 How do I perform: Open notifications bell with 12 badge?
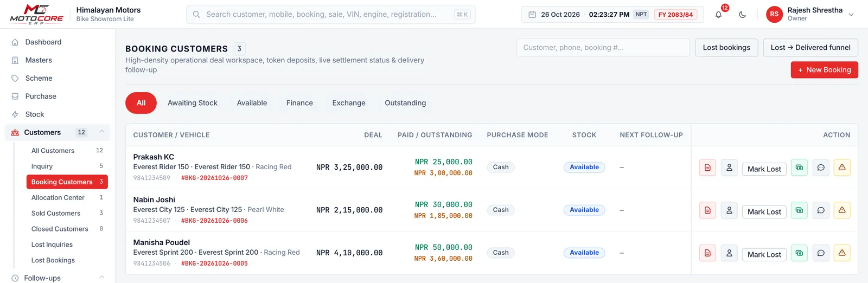click(x=718, y=15)
